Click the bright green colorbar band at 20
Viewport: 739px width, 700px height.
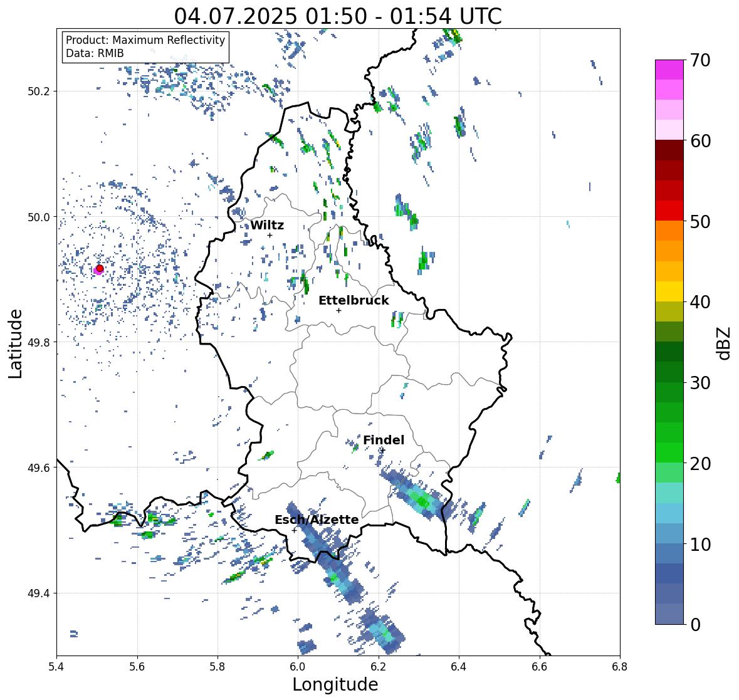(669, 452)
